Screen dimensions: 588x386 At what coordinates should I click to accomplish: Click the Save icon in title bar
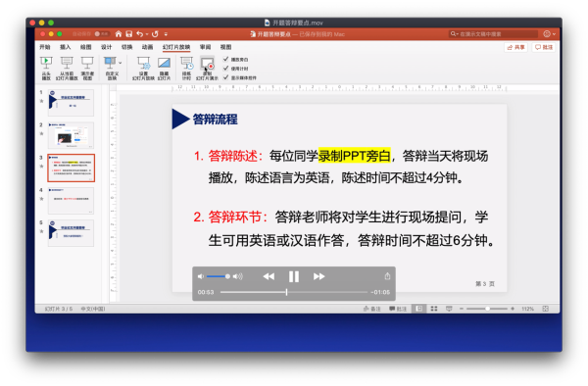[x=129, y=33]
